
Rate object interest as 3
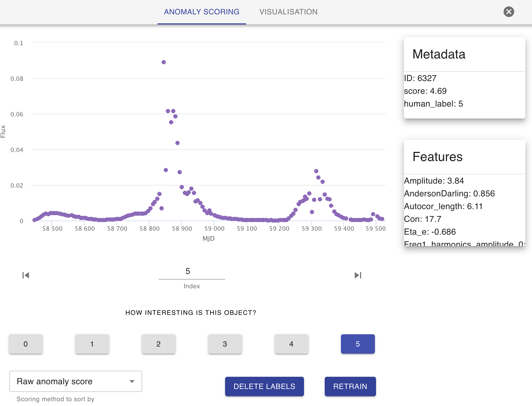(225, 344)
